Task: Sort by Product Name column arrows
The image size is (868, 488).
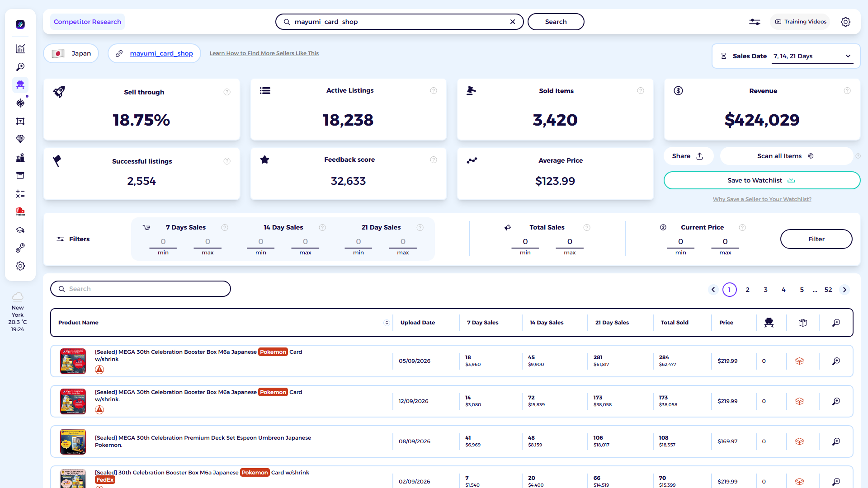Action: click(387, 323)
